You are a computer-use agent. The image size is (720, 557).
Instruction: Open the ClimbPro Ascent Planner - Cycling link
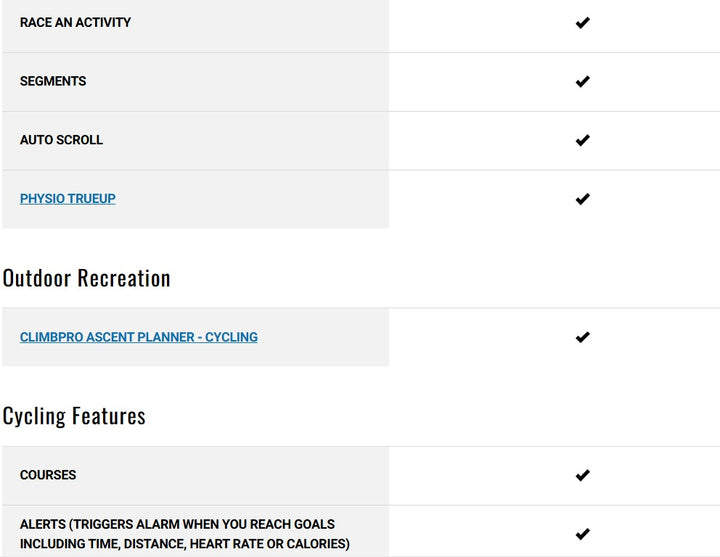click(138, 337)
